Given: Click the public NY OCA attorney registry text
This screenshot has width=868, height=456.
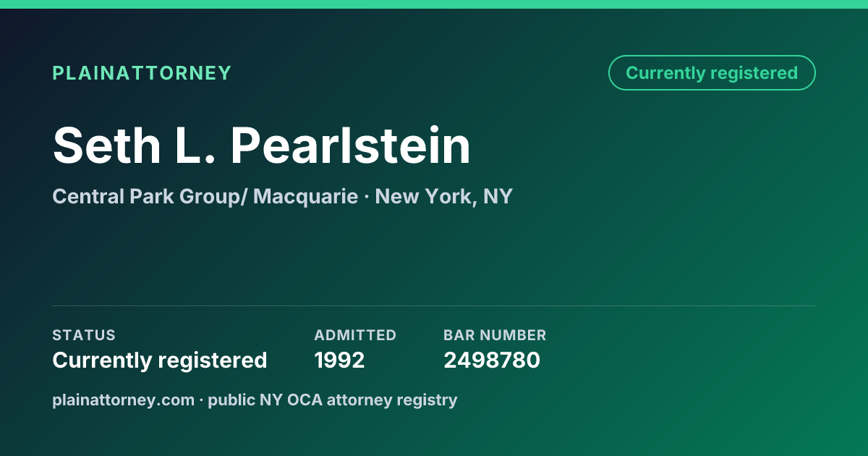Looking at the screenshot, I should (x=333, y=400).
